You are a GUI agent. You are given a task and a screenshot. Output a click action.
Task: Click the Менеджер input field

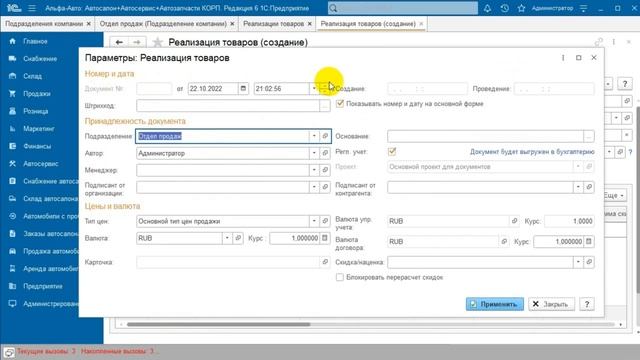click(223, 170)
